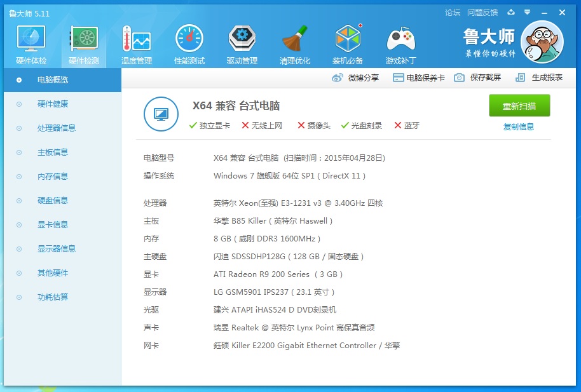Viewport: 581px width, 392px height.
Task: Click the X64 兼容 台式电脑 heading
Action: tap(236, 105)
